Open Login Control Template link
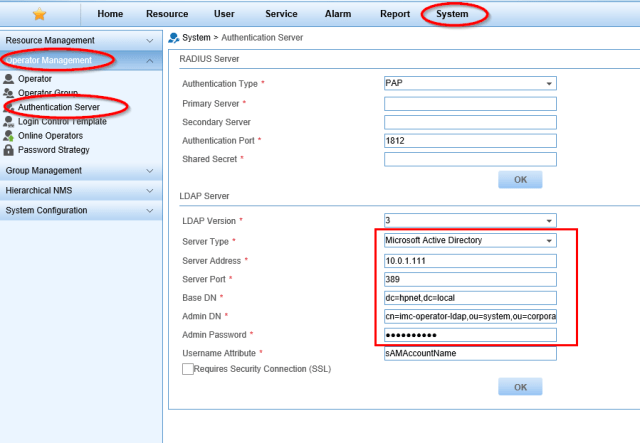The height and width of the screenshot is (443, 640). [x=62, y=121]
